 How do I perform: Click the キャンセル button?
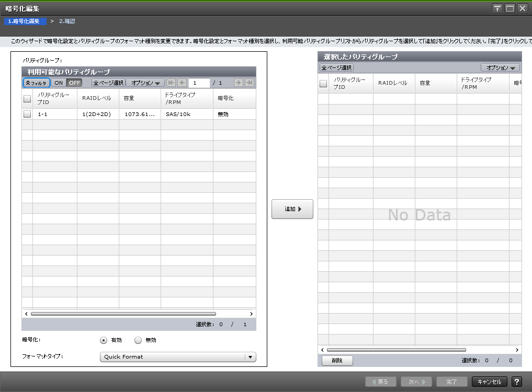(x=489, y=382)
